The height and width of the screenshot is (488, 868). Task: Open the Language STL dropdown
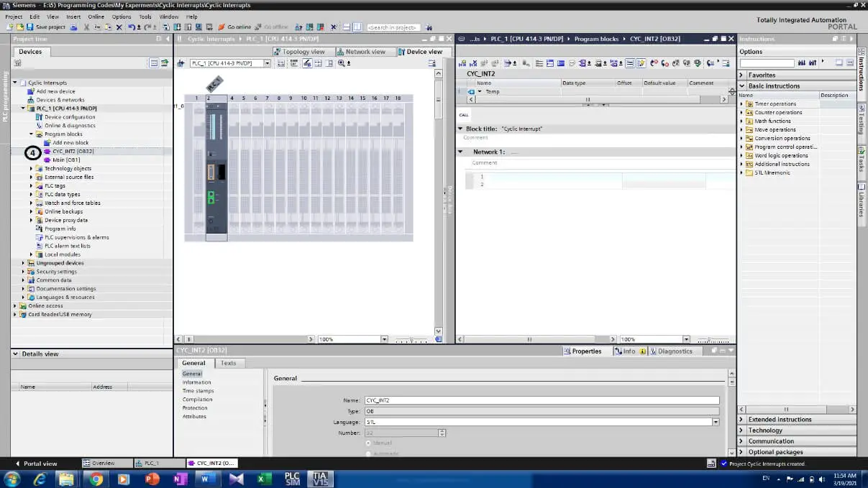click(x=716, y=422)
